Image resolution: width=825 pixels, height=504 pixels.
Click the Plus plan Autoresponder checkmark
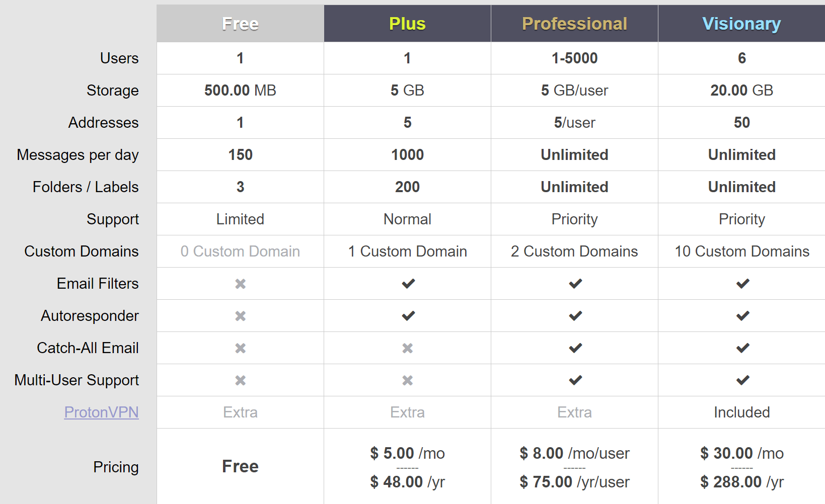pyautogui.click(x=408, y=316)
